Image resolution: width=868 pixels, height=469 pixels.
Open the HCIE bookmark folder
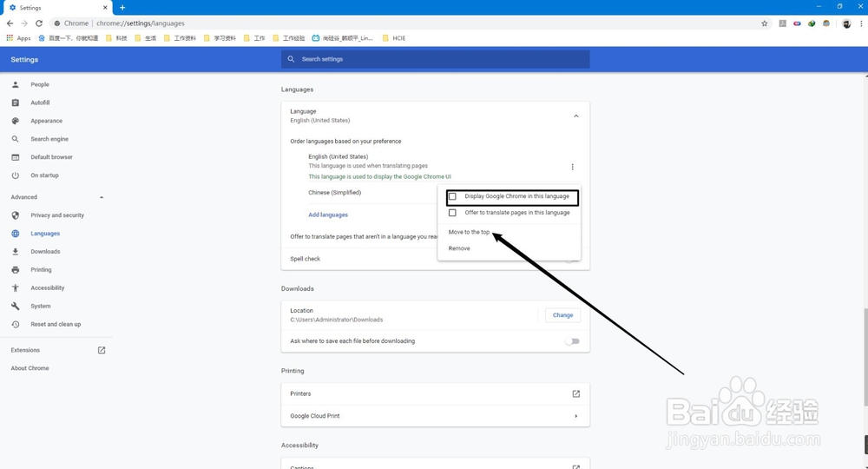393,38
